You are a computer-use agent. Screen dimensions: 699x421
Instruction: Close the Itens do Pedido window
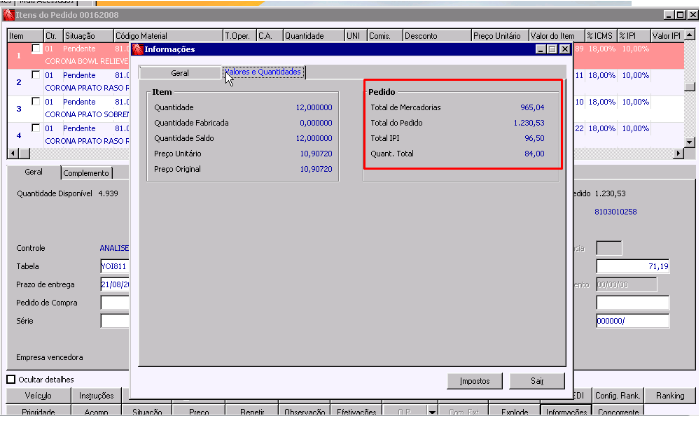(x=692, y=15)
